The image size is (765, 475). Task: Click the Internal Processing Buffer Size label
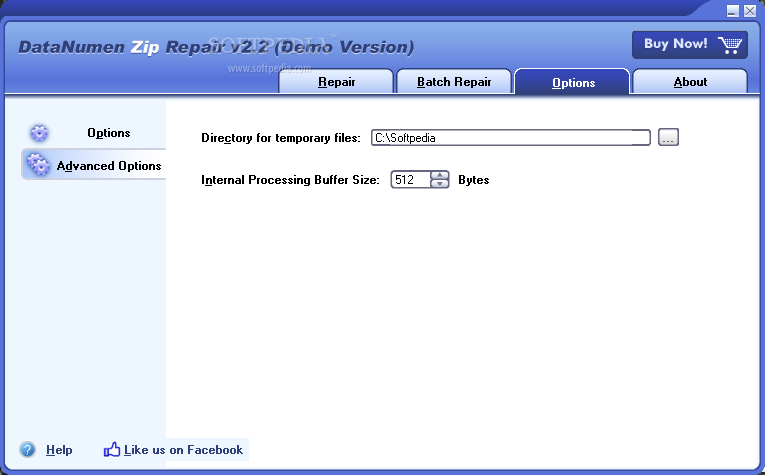[290, 180]
